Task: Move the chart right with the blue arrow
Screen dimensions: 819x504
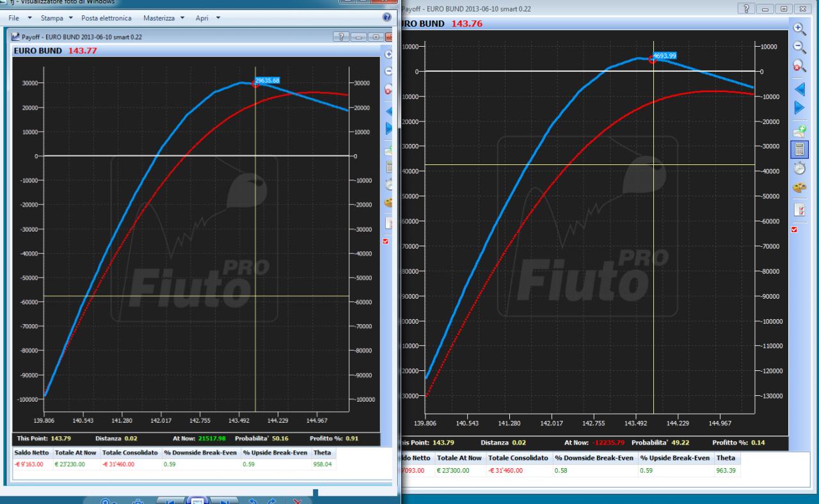Action: pos(799,108)
